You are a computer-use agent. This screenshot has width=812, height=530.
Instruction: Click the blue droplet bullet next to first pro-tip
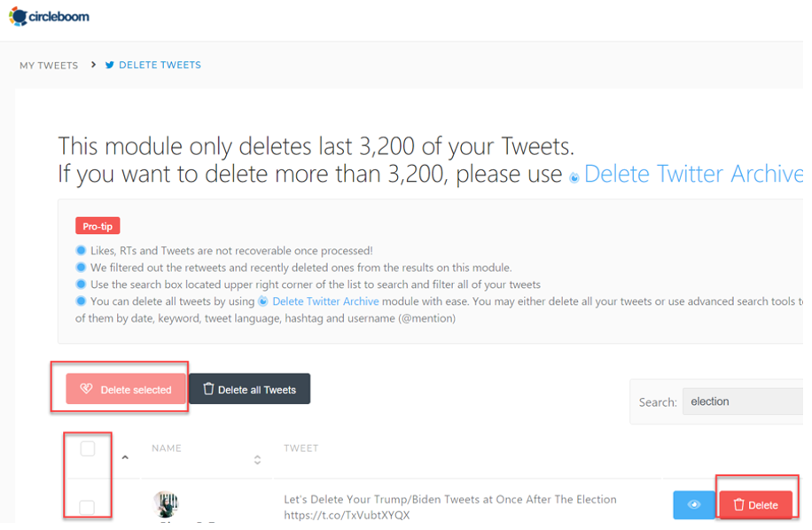(x=82, y=249)
